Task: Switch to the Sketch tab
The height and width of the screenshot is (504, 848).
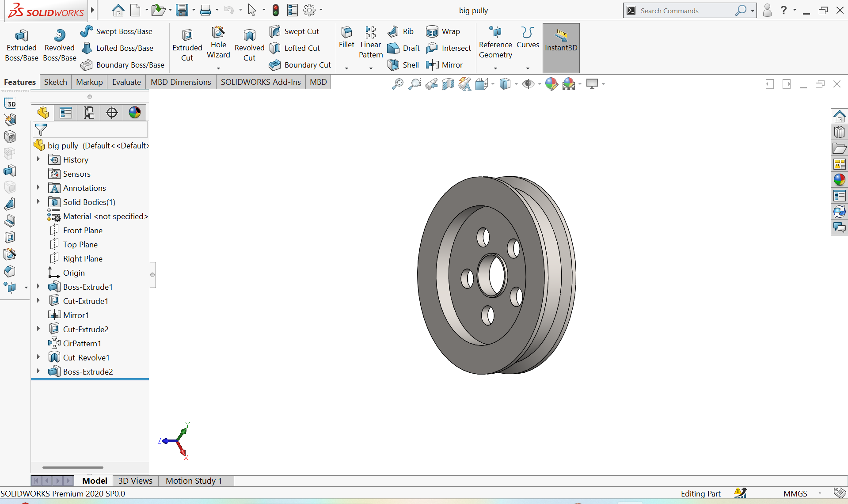Action: click(55, 82)
